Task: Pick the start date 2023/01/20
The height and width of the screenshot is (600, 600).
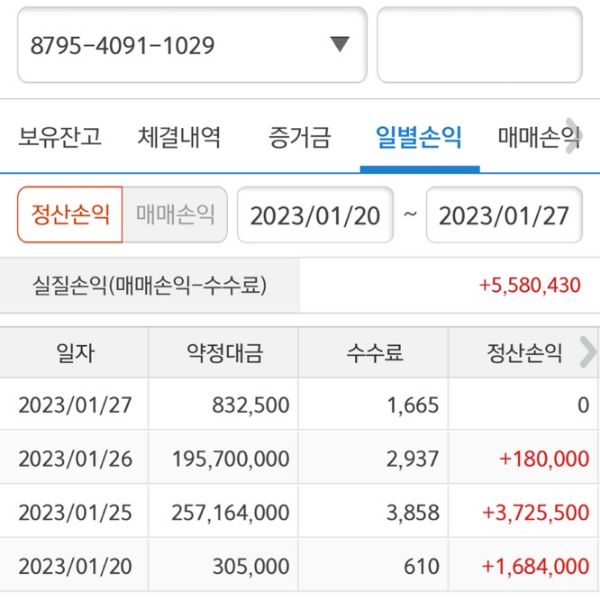Action: (x=315, y=215)
